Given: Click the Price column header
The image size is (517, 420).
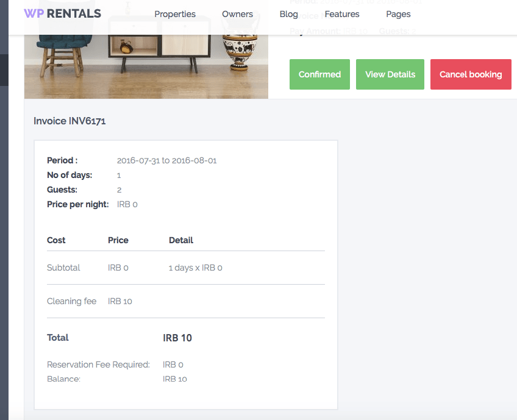Looking at the screenshot, I should pyautogui.click(x=118, y=240).
